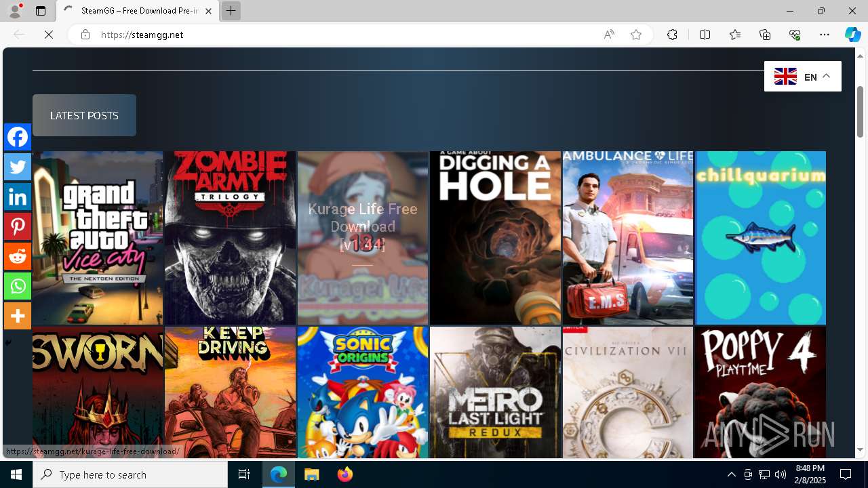Share page via LinkedIn sidebar icon
This screenshot has width=868, height=488.
(x=18, y=197)
